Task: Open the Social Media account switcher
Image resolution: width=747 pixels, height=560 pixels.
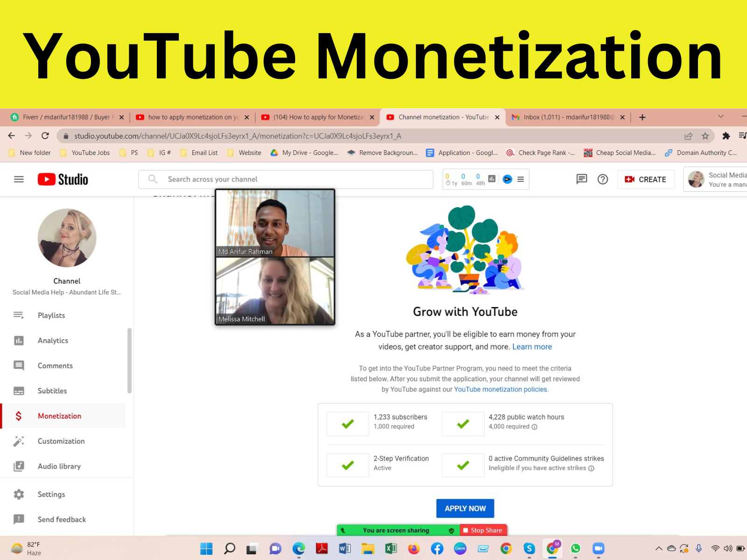Action: [x=715, y=179]
